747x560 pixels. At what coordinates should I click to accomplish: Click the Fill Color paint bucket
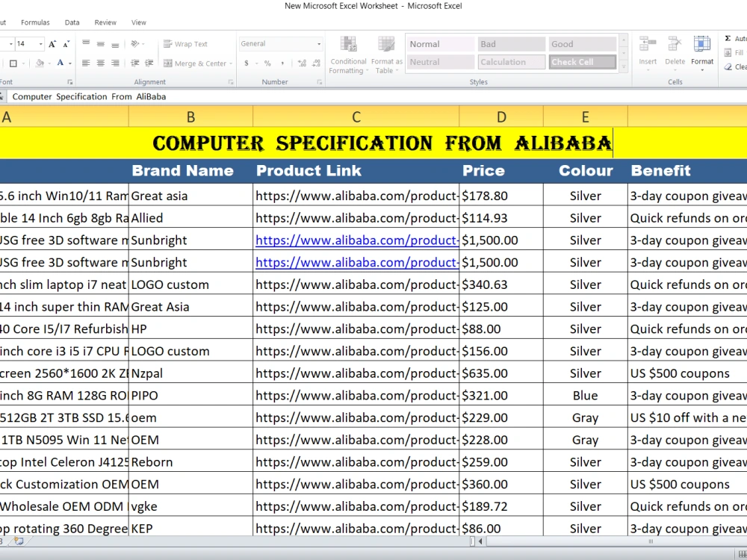click(x=40, y=63)
